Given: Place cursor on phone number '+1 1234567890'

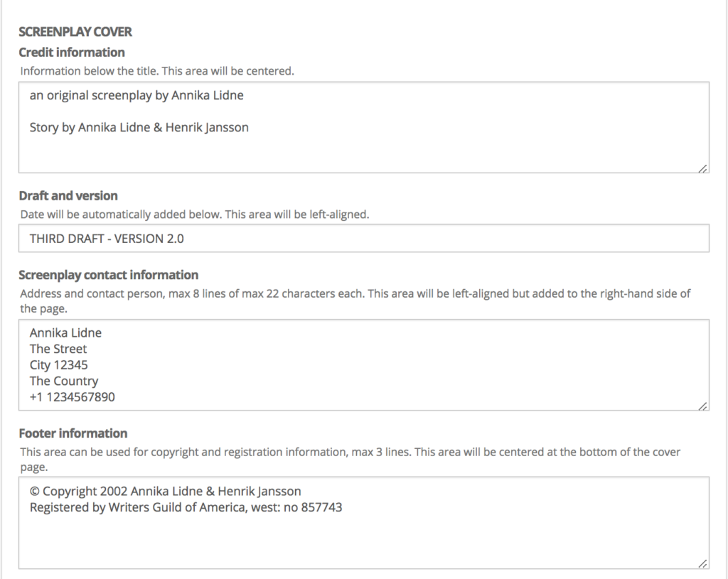Looking at the screenshot, I should 72,397.
